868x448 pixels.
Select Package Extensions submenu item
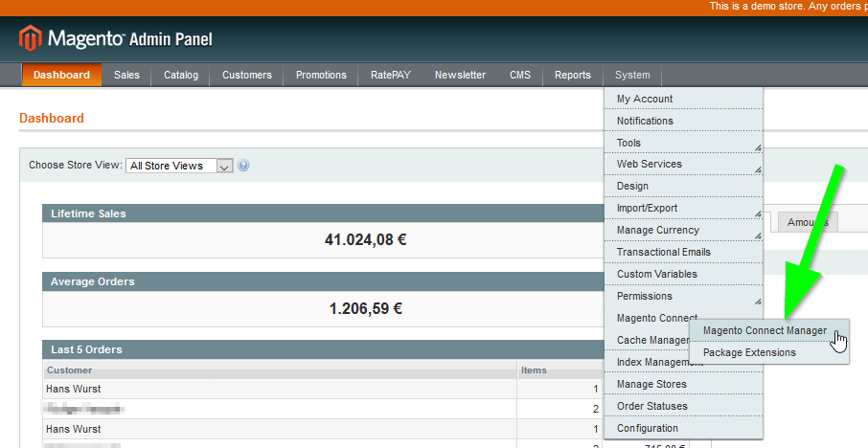click(x=749, y=352)
